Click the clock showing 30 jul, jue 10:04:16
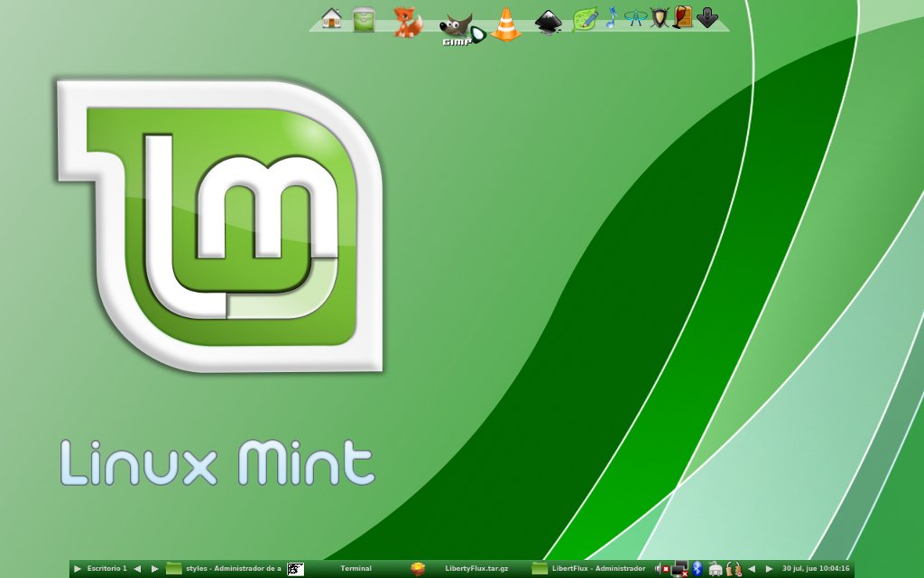 (816, 569)
